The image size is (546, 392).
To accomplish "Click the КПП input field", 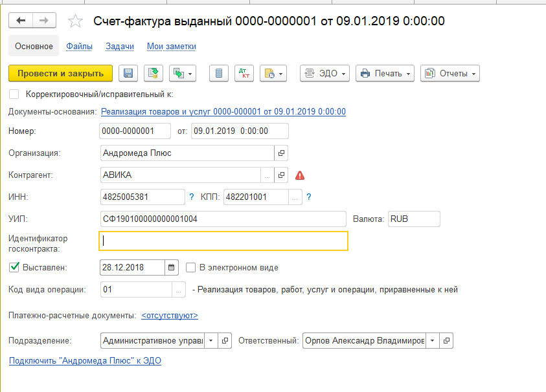I will click(x=256, y=197).
